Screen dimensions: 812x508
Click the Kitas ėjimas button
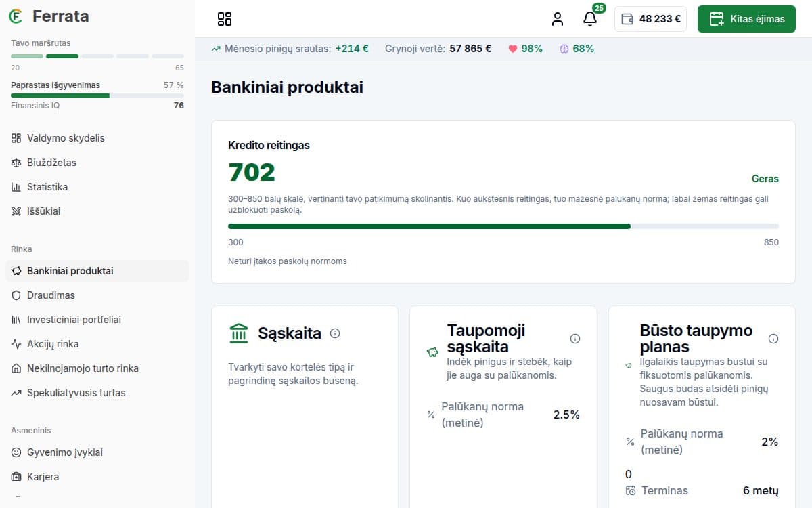coord(746,19)
